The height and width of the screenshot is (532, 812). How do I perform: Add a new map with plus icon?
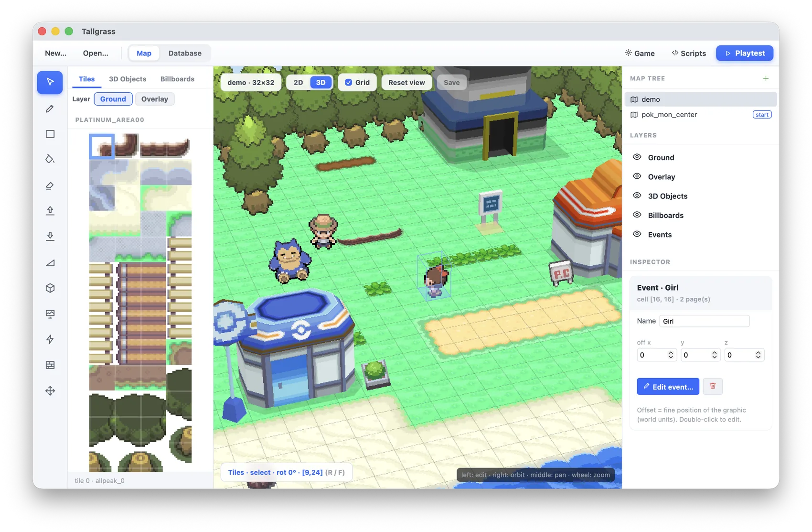tap(766, 78)
